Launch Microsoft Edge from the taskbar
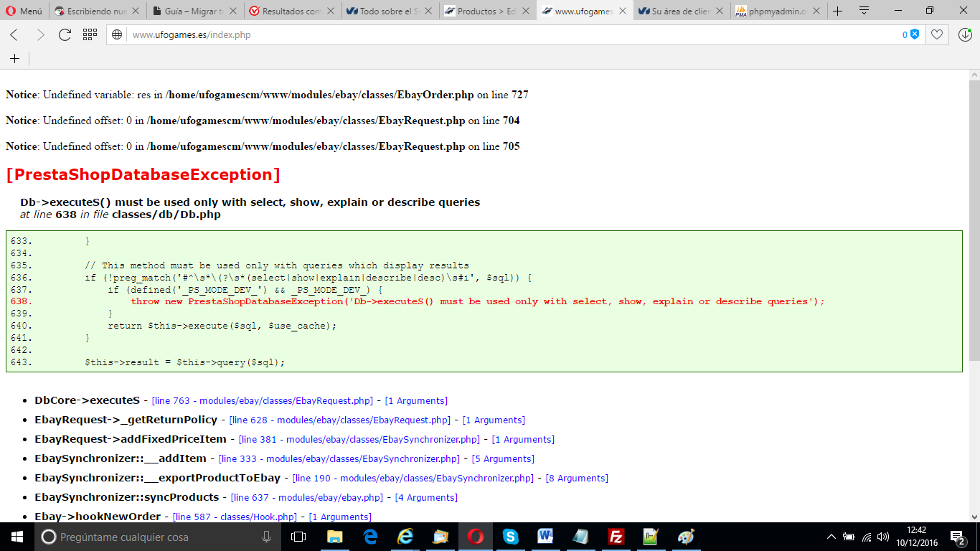Screen dimensions: 980x551 click(x=370, y=537)
